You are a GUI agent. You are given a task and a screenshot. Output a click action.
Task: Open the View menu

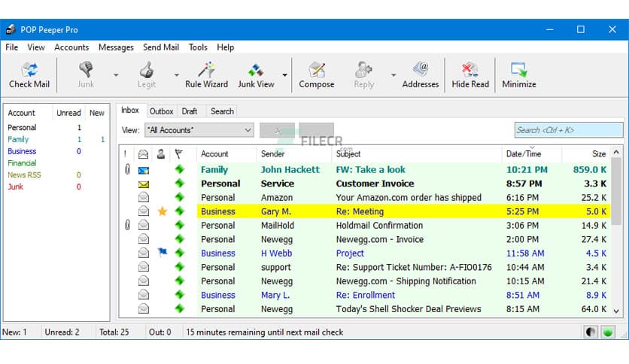pyautogui.click(x=35, y=47)
